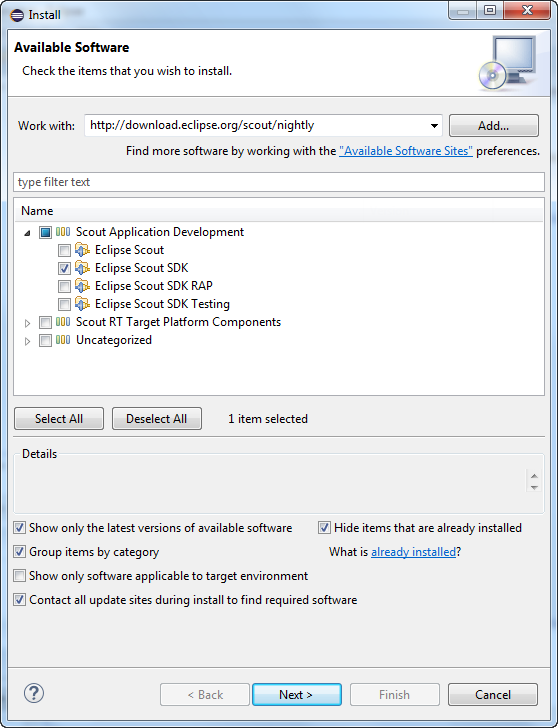Screen dimensions: 558x728
Task: Open the Available Software Sites link
Action: coord(406,151)
